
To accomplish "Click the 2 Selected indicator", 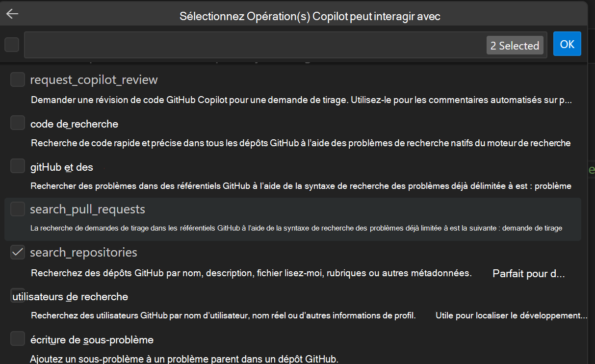I will (x=515, y=45).
